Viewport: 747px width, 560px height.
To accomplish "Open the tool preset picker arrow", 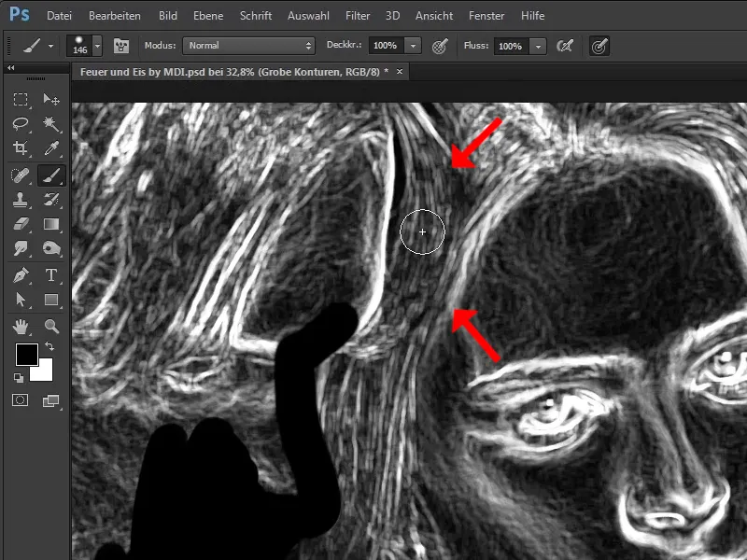I will [50, 46].
